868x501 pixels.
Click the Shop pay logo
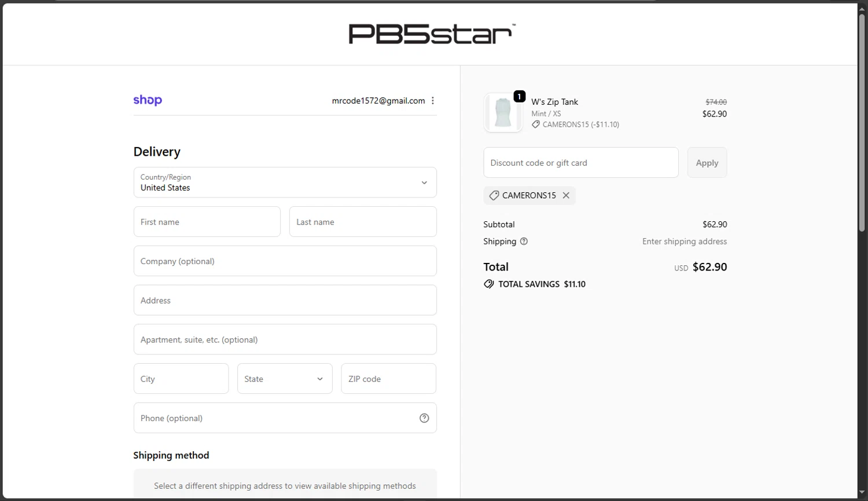click(x=148, y=100)
